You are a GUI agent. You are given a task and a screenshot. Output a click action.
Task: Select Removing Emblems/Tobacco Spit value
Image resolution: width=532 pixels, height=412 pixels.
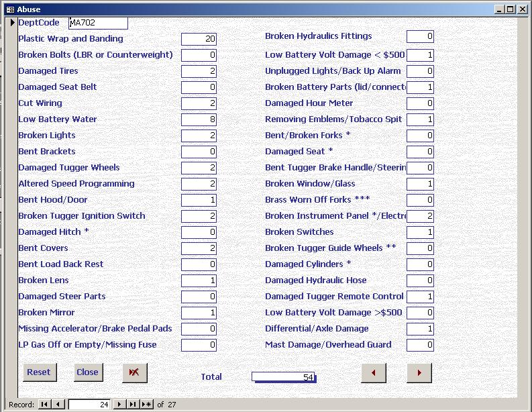[x=420, y=119]
